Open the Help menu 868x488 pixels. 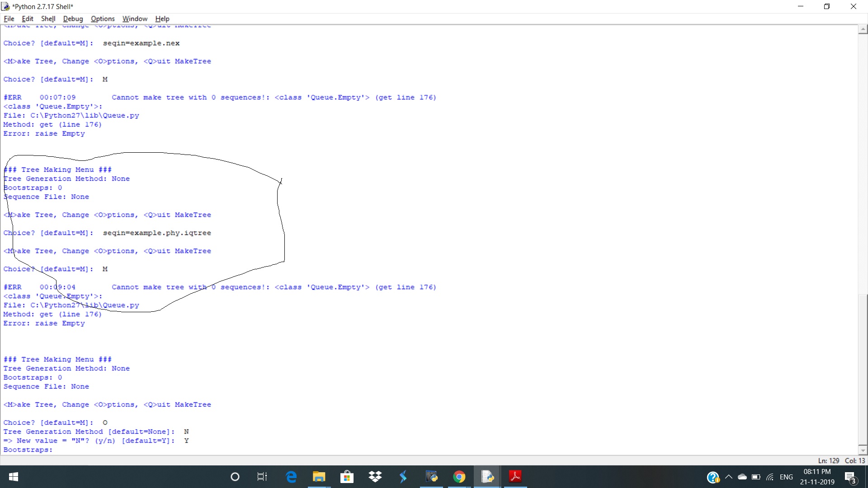click(x=161, y=19)
